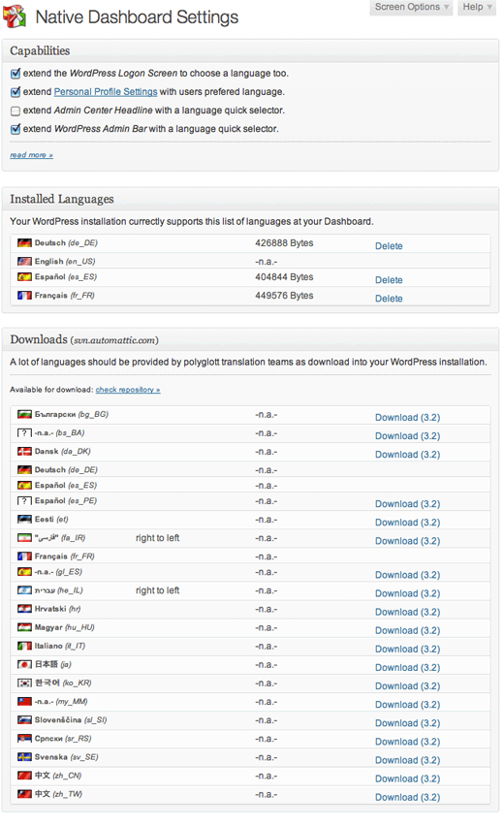Delete the Deutsch (de_DE) language
This screenshot has width=504, height=826.
click(x=389, y=246)
